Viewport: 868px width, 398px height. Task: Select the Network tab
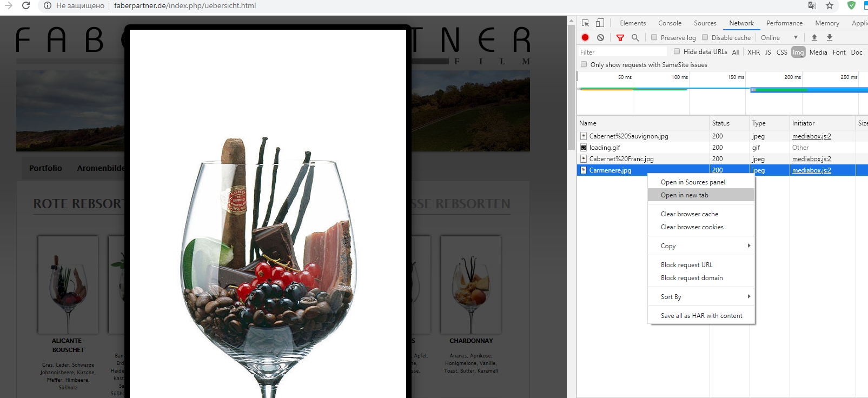click(741, 23)
